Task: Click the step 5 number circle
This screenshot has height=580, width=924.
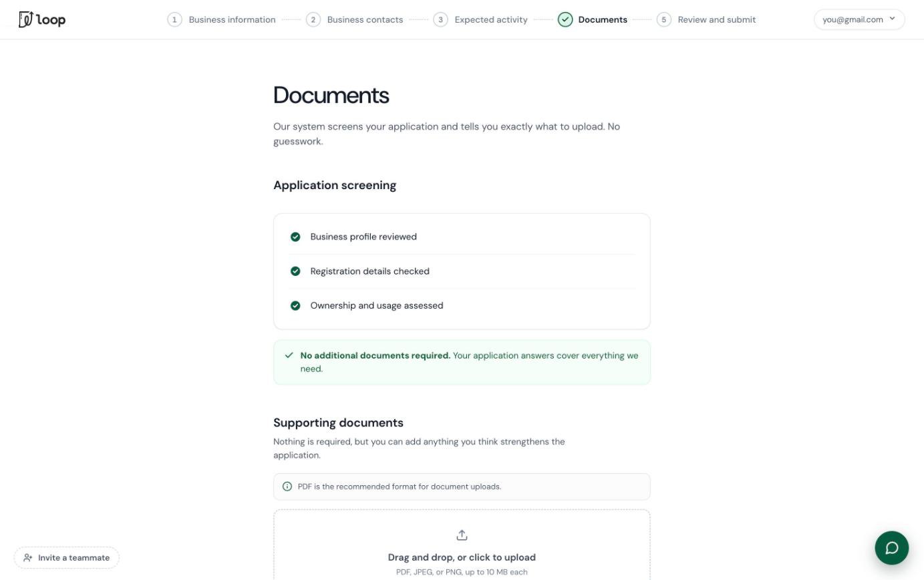Action: [664, 19]
